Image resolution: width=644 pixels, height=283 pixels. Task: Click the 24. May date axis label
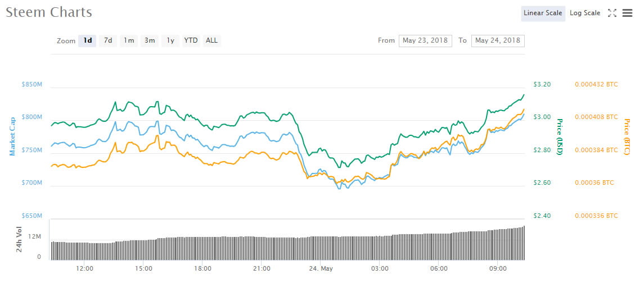tap(321, 269)
